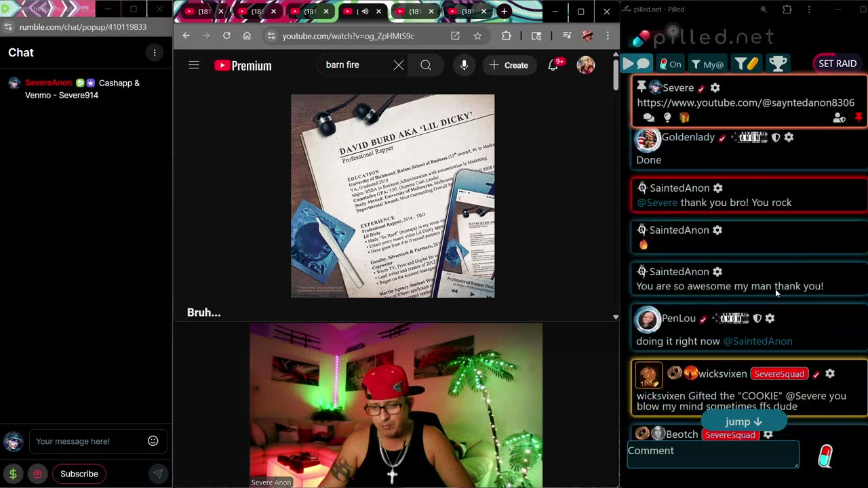Open pill filter in Pilled toolbar
868x488 pixels.
click(747, 64)
